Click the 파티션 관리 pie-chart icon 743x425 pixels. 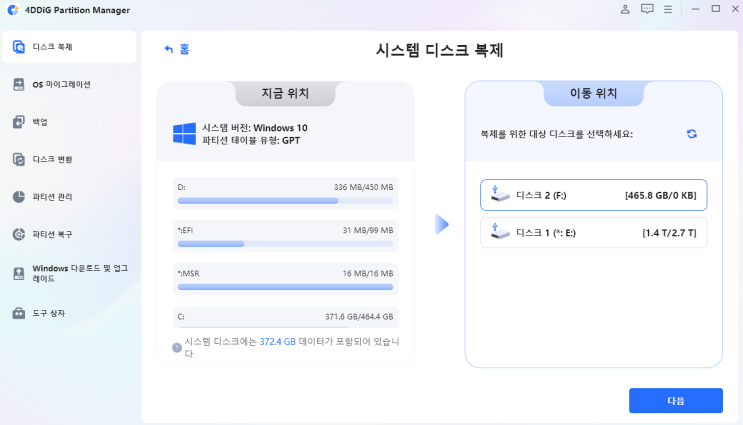click(x=19, y=197)
